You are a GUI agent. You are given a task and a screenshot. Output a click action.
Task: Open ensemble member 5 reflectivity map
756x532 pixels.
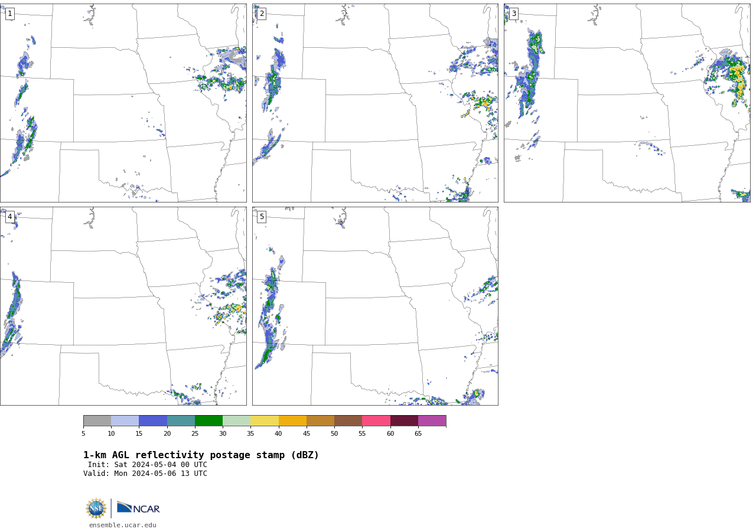point(375,306)
